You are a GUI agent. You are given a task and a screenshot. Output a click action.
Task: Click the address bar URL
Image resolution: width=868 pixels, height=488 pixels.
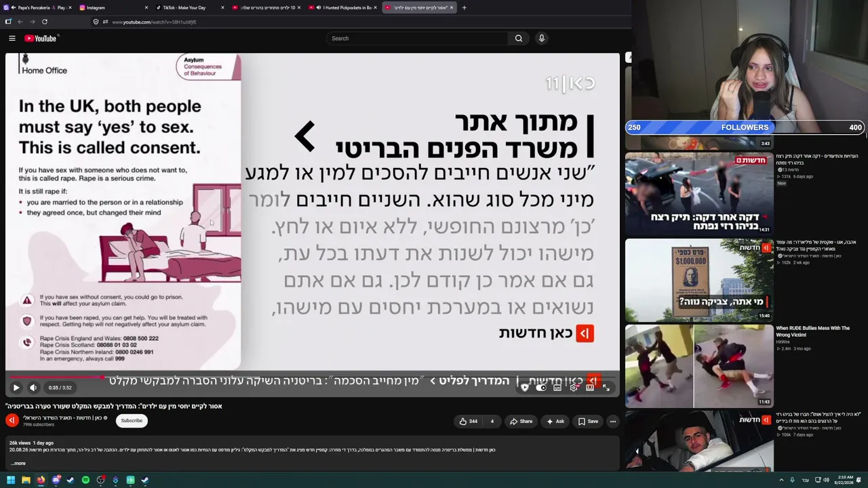154,22
